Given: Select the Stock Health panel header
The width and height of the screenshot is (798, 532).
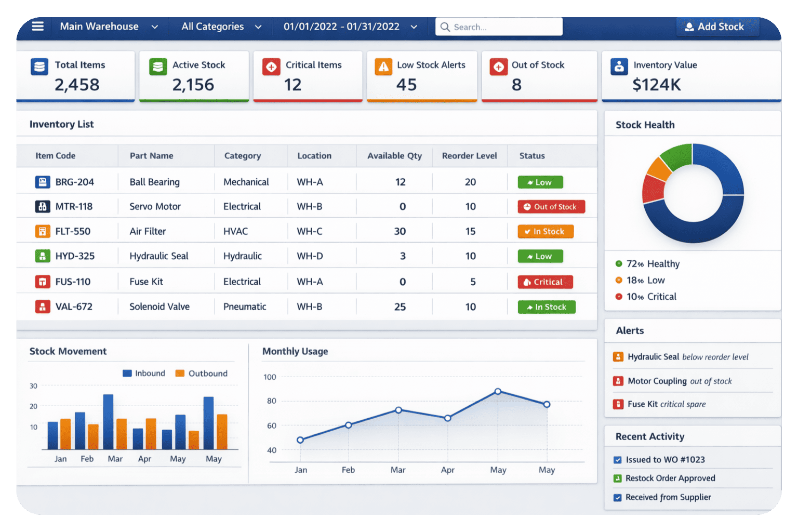Looking at the screenshot, I should [x=645, y=125].
